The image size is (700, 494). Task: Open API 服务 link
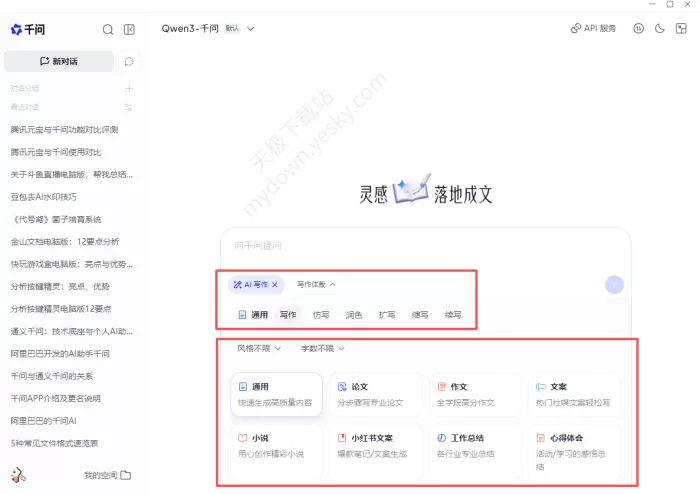point(593,29)
